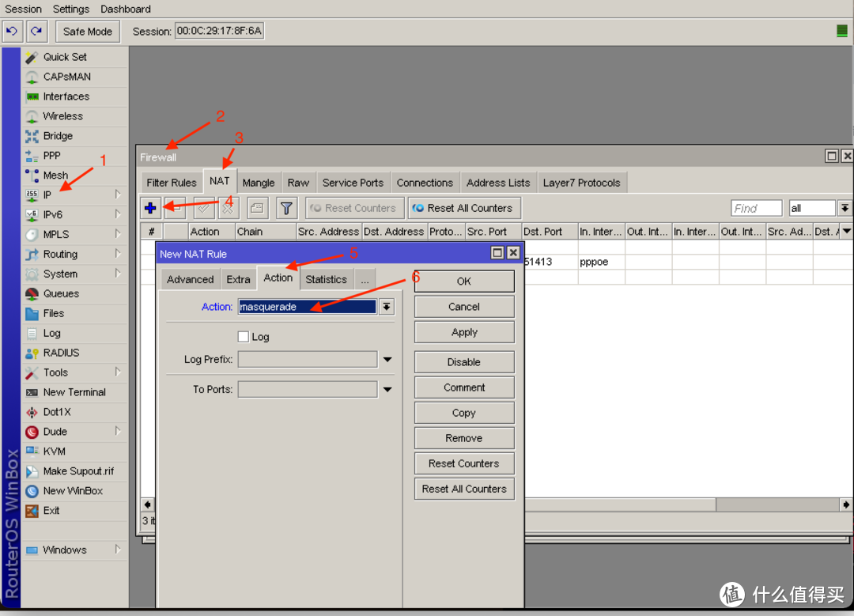Expand the Log Prefix field arrow
This screenshot has width=854, height=616.
click(x=387, y=360)
